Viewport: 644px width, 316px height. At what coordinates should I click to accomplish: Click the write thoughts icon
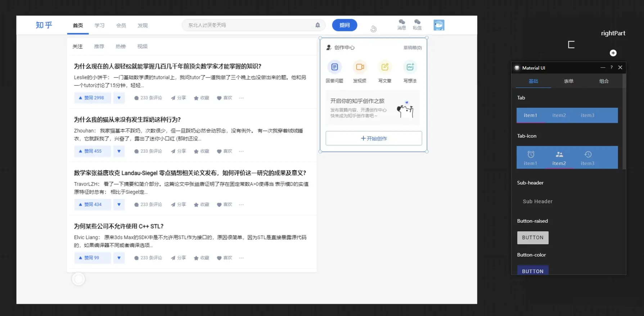[x=410, y=67]
